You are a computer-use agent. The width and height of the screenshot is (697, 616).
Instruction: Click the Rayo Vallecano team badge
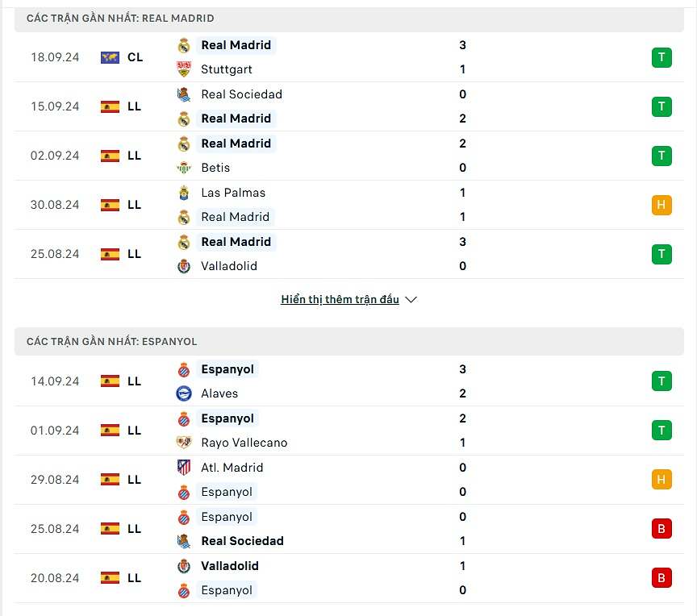pos(184,443)
